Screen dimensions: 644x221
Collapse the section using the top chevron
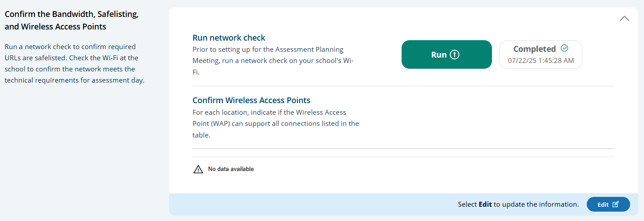point(624,19)
